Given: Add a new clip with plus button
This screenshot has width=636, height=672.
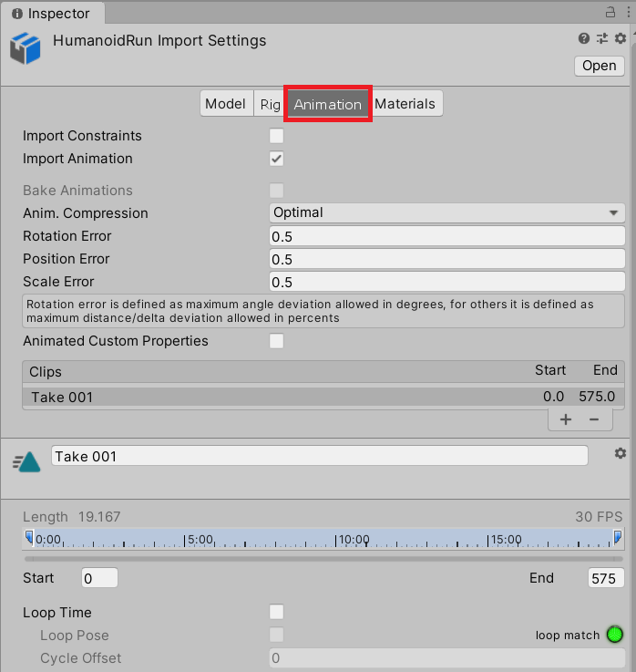Looking at the screenshot, I should pos(566,419).
